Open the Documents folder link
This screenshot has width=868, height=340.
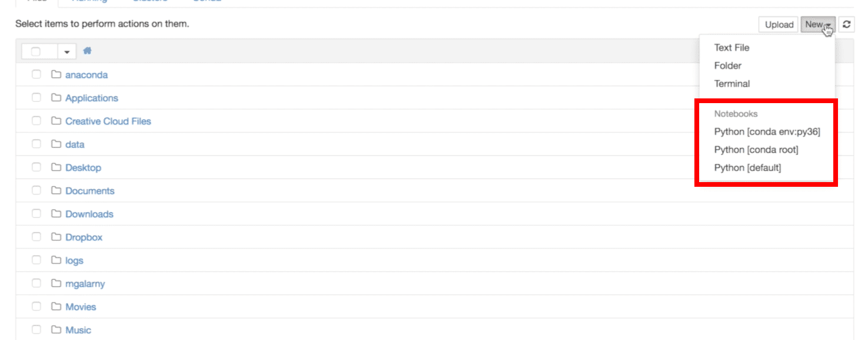[x=90, y=191]
